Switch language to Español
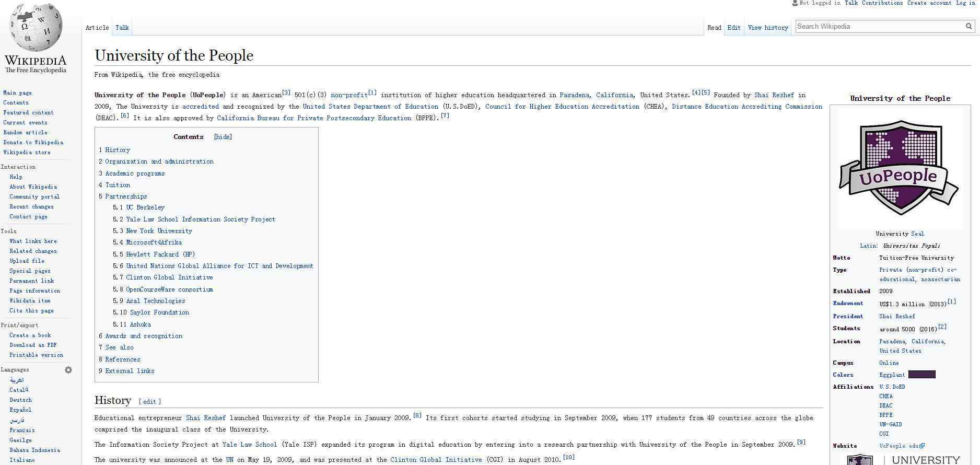The height and width of the screenshot is (465, 980). coord(20,410)
